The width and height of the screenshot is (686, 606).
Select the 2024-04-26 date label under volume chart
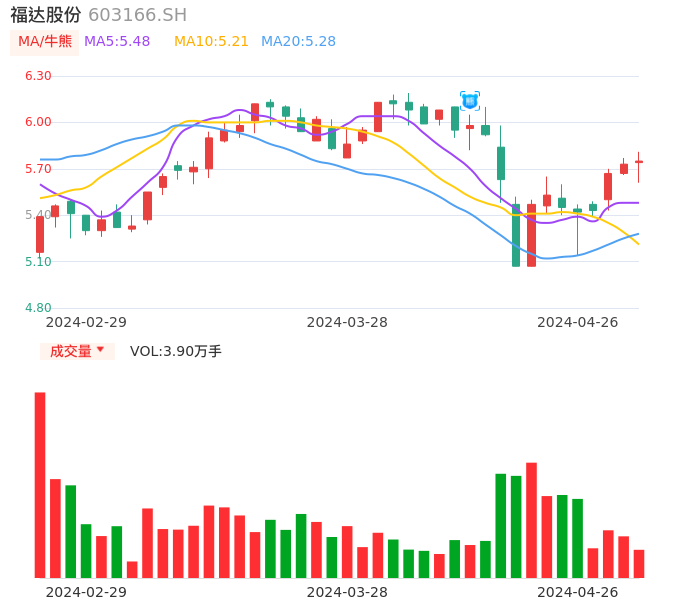pos(577,592)
